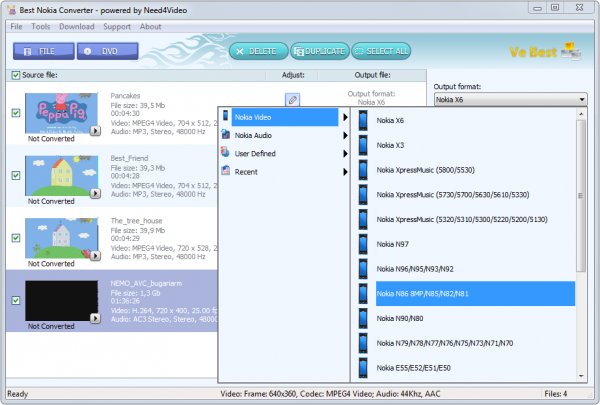Click the FILE button to add files
600x405 pixels.
tap(44, 51)
